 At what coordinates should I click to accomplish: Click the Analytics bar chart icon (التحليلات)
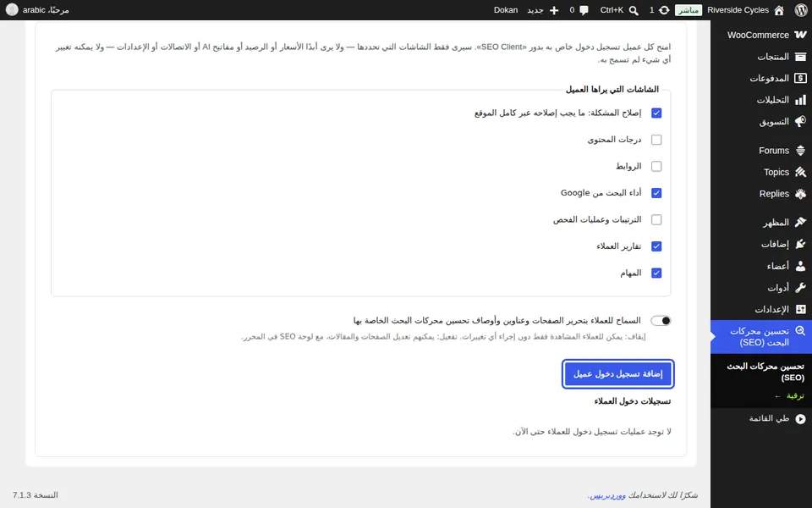coord(800,100)
